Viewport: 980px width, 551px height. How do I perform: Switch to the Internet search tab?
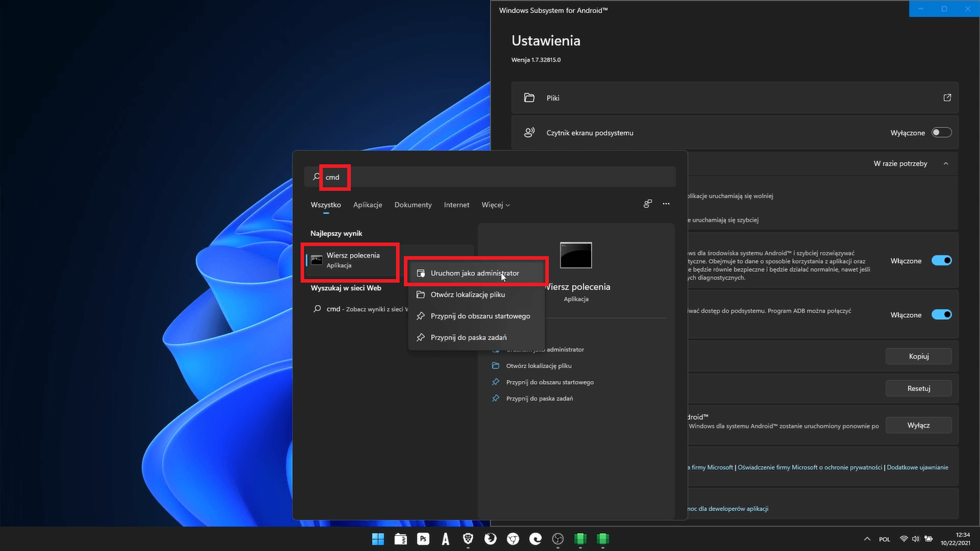point(456,204)
